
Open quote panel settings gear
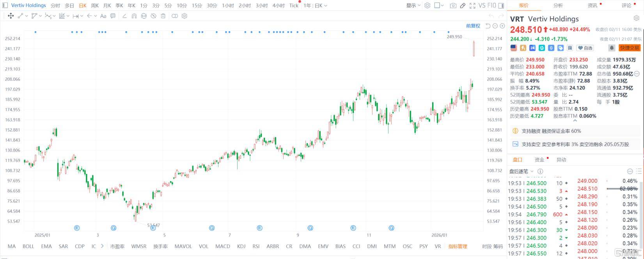[636, 18]
